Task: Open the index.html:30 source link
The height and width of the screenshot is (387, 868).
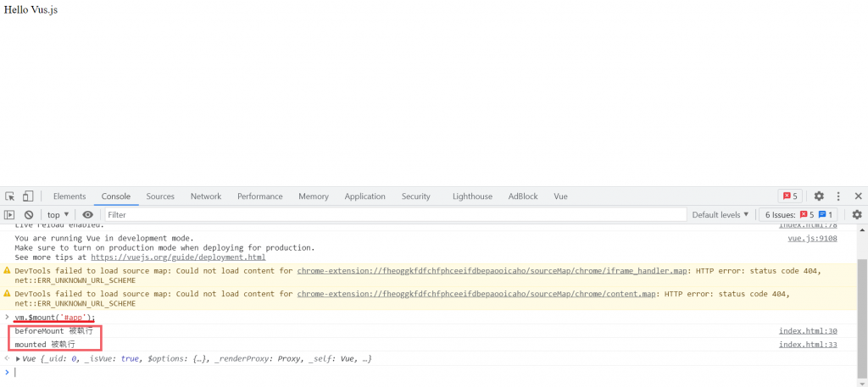Action: (x=808, y=331)
